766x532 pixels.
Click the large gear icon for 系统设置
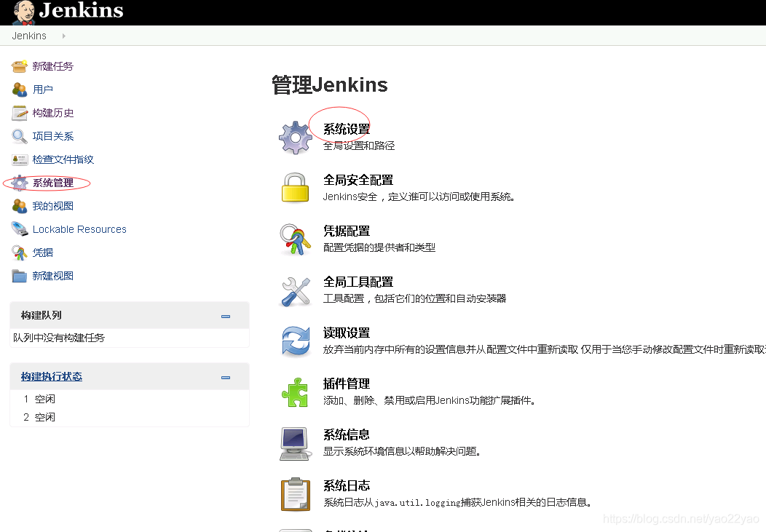296,138
